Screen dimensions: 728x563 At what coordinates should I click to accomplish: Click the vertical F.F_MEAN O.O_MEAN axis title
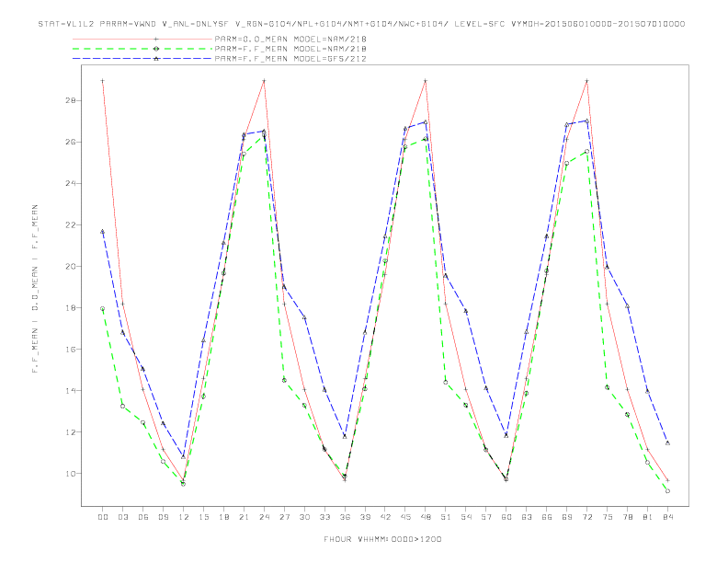(x=35, y=289)
